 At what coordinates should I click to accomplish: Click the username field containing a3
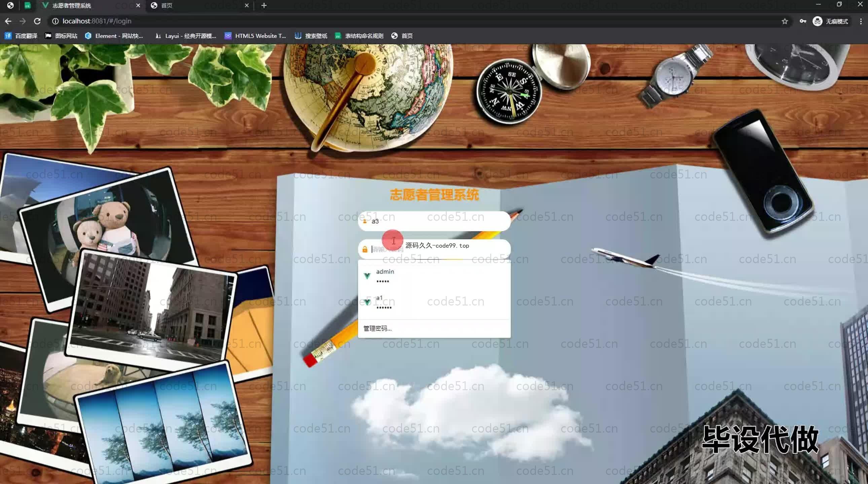(x=434, y=221)
